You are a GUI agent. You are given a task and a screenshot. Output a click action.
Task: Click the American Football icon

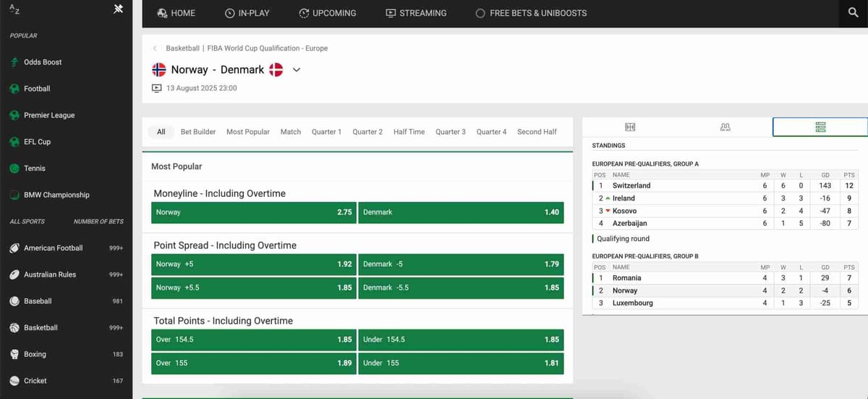coord(14,248)
